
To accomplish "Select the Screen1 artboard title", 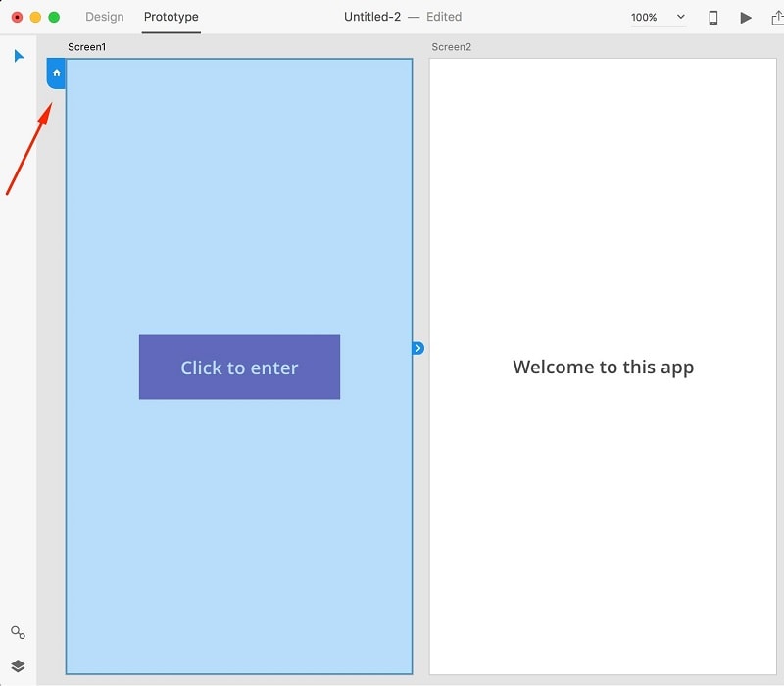I will pos(87,47).
